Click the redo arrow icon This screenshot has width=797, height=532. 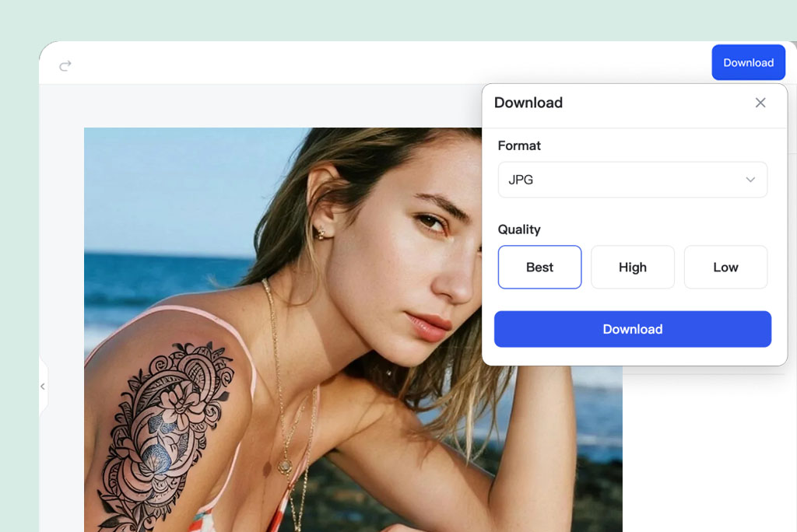point(65,65)
